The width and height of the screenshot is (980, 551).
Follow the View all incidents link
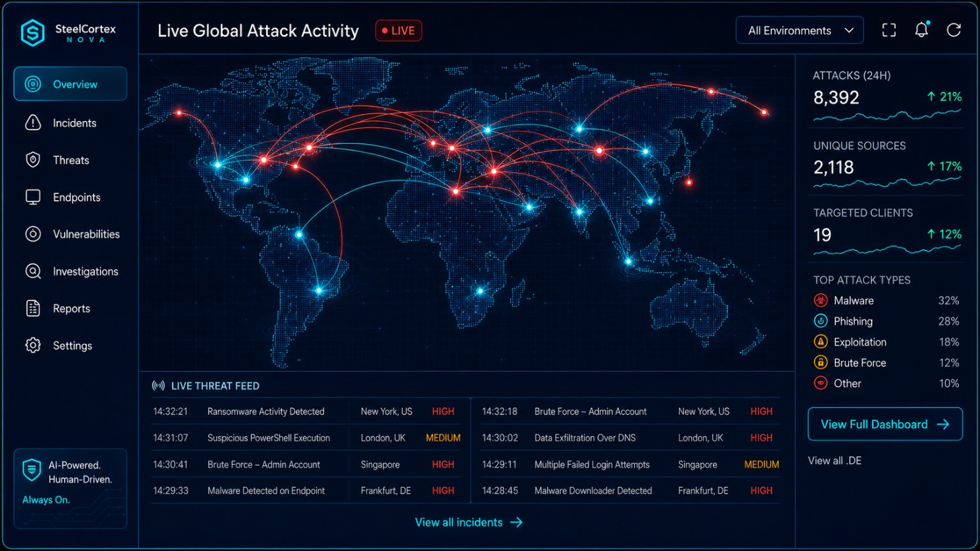coord(469,522)
